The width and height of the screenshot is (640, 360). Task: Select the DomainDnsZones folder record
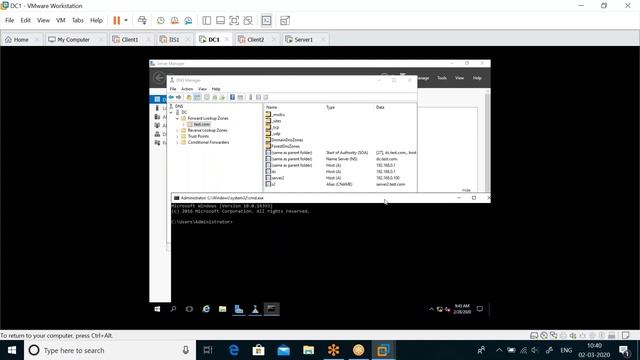tap(287, 140)
